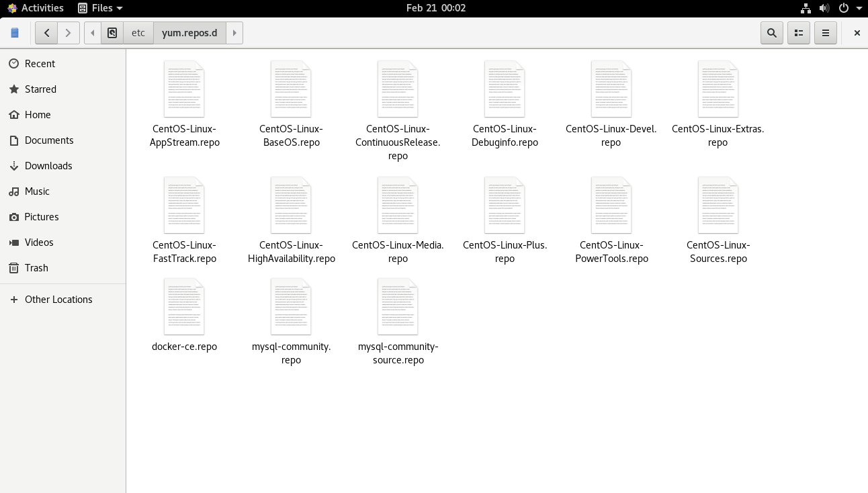Go forward to the next folder

click(68, 33)
